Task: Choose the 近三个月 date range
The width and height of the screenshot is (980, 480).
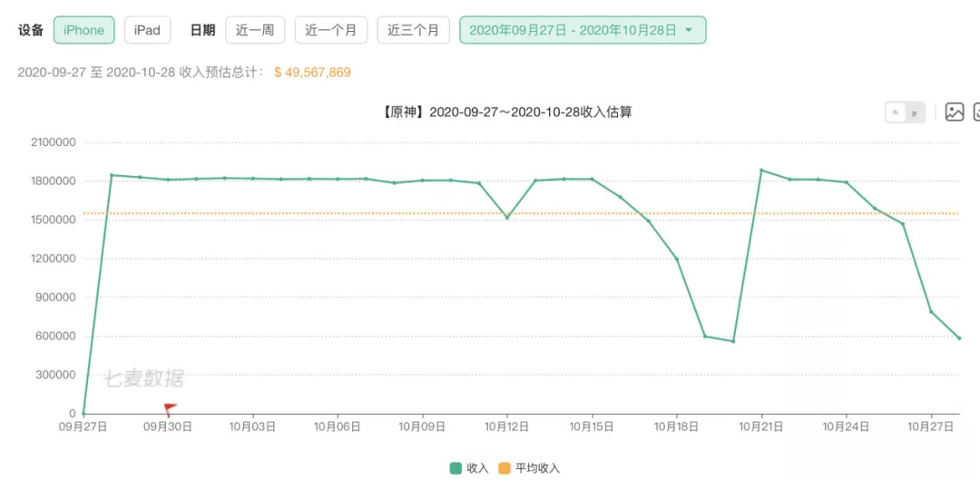Action: click(x=413, y=30)
